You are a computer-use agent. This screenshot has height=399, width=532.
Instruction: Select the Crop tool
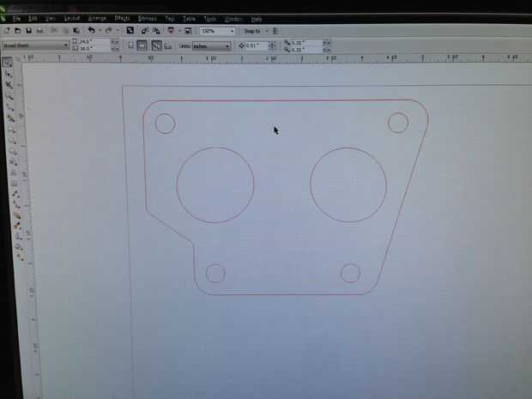coord(9,85)
